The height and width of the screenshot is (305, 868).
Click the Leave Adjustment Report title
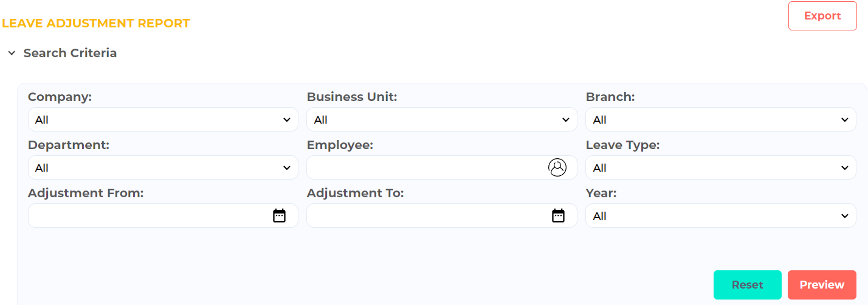[96, 23]
